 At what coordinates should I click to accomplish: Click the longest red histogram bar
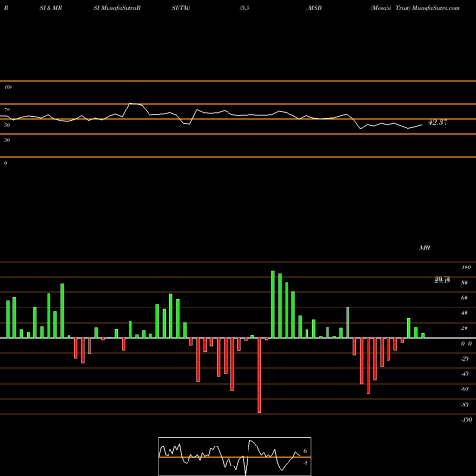(259, 375)
